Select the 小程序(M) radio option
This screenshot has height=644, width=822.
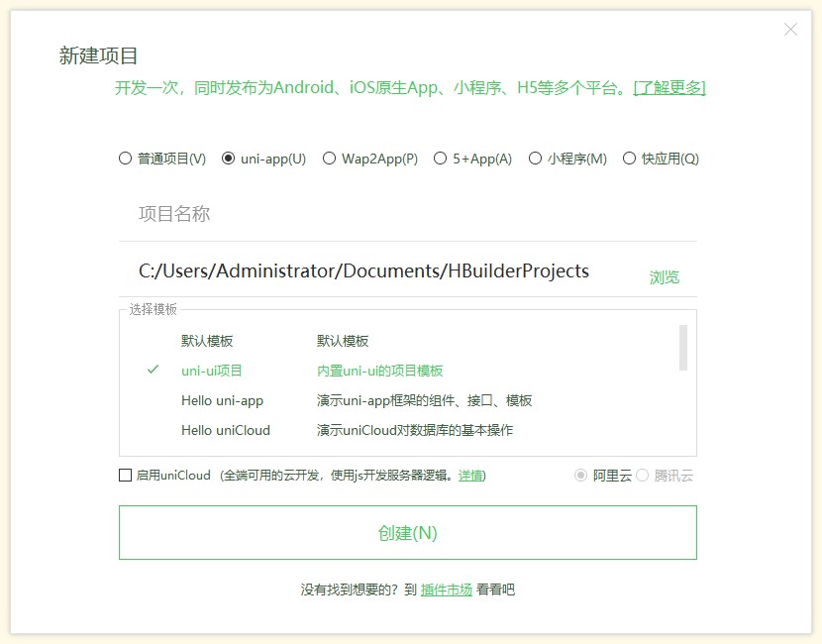(x=567, y=159)
